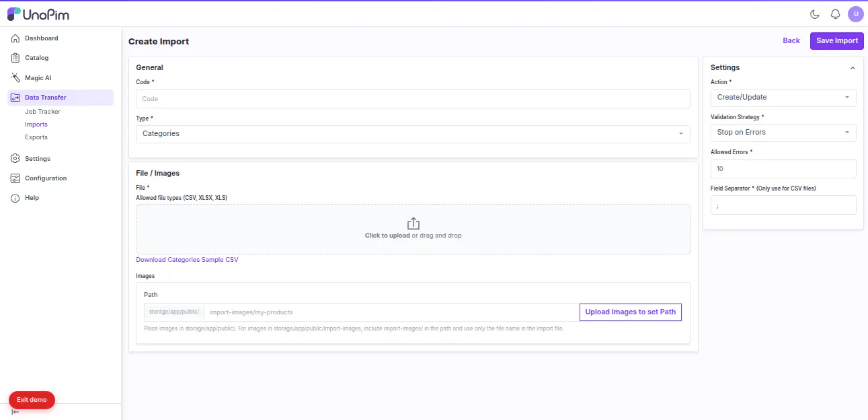
Task: Open the notifications bell
Action: tap(836, 14)
